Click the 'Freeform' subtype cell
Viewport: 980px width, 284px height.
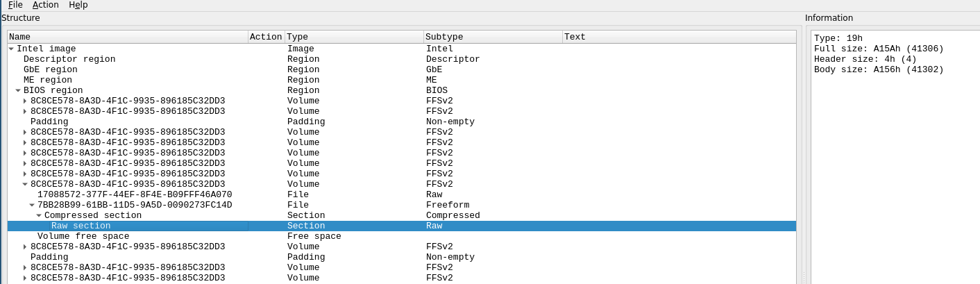click(x=448, y=205)
